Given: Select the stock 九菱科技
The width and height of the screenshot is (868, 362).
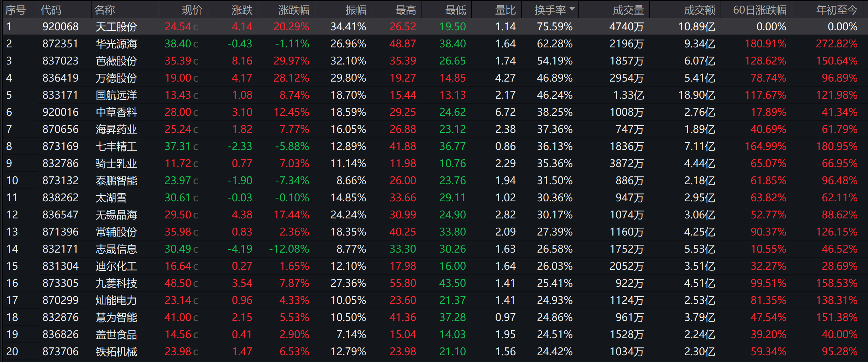Looking at the screenshot, I should pos(116,283).
